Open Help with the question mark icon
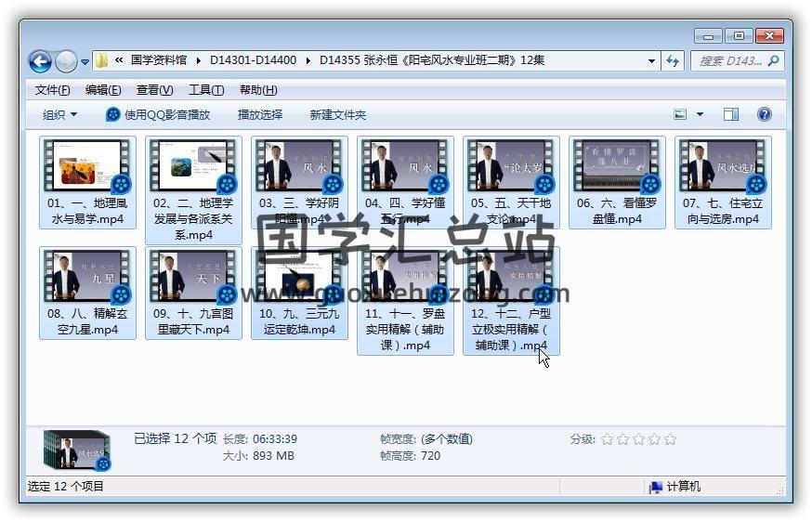Viewport: 812px width, 522px height. tap(764, 114)
